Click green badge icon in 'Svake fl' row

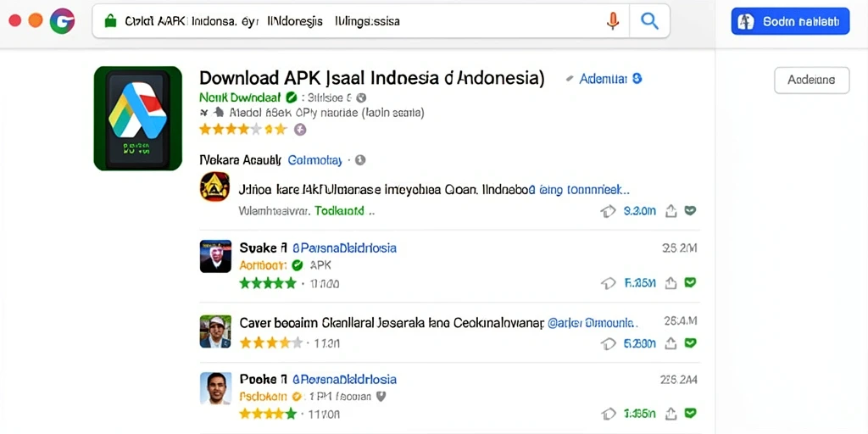pos(690,282)
